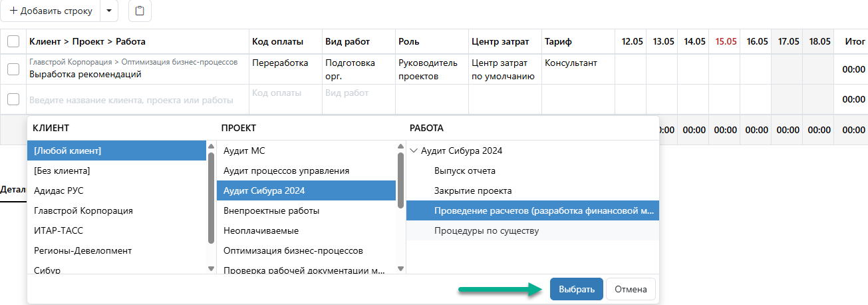Select Аудит Сибура 2024 project

[x=307, y=190]
